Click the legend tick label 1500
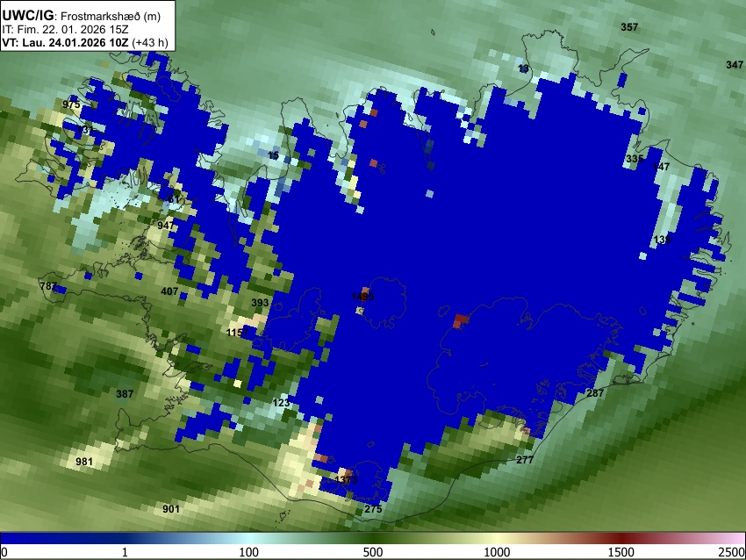The height and width of the screenshot is (560, 746). point(621,552)
